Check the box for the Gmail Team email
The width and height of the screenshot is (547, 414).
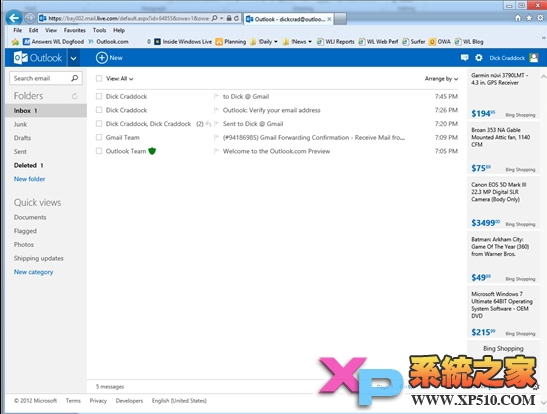click(99, 137)
